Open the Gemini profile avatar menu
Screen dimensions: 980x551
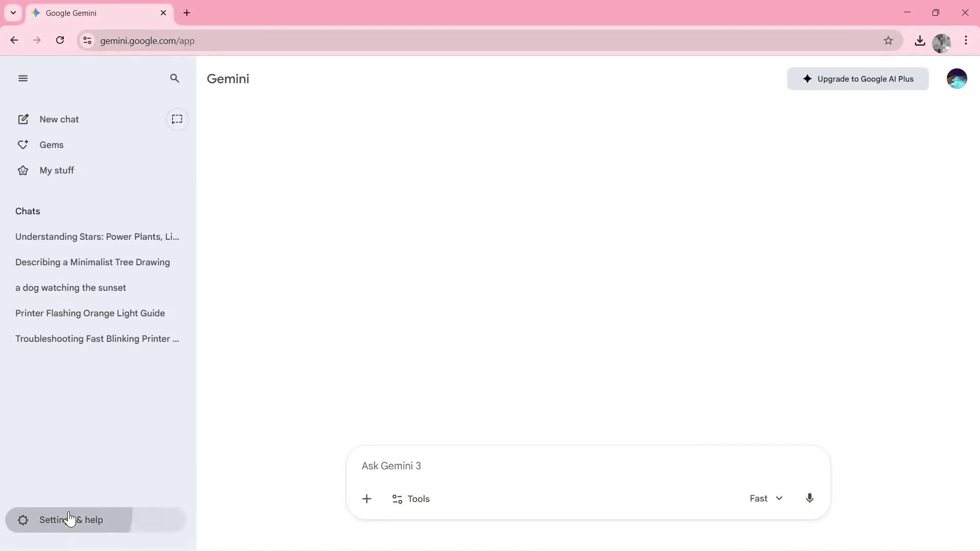coord(957,78)
